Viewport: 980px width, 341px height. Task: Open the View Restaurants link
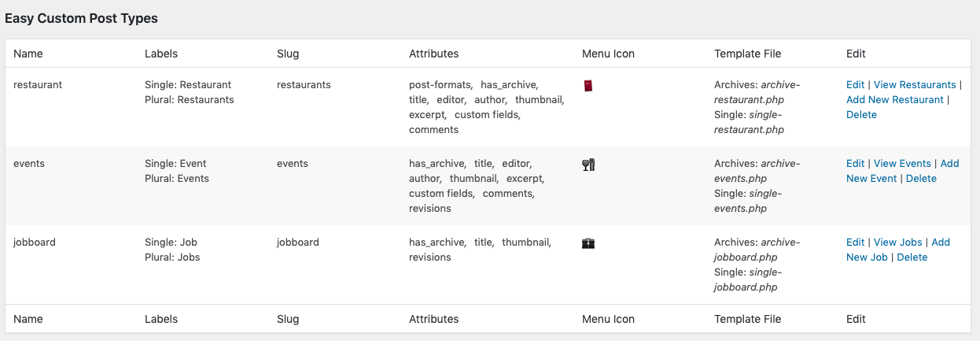click(915, 84)
